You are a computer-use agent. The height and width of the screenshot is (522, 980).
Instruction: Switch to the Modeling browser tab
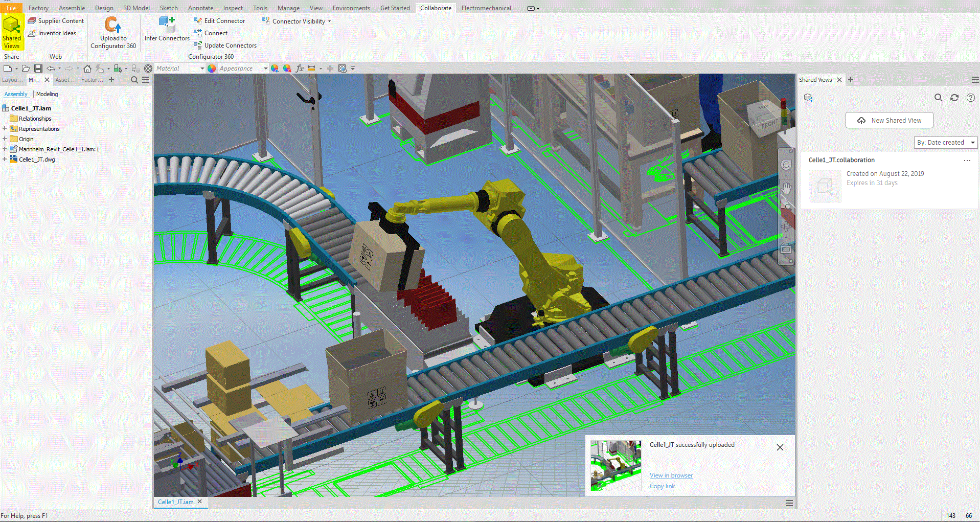pos(47,94)
